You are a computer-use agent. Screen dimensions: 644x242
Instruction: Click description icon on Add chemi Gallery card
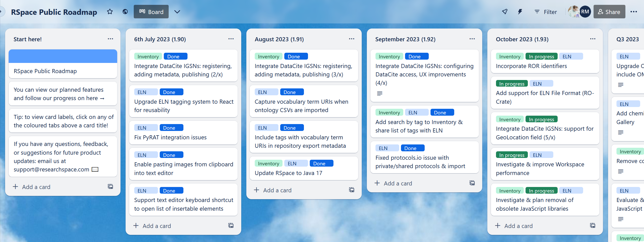point(621,132)
